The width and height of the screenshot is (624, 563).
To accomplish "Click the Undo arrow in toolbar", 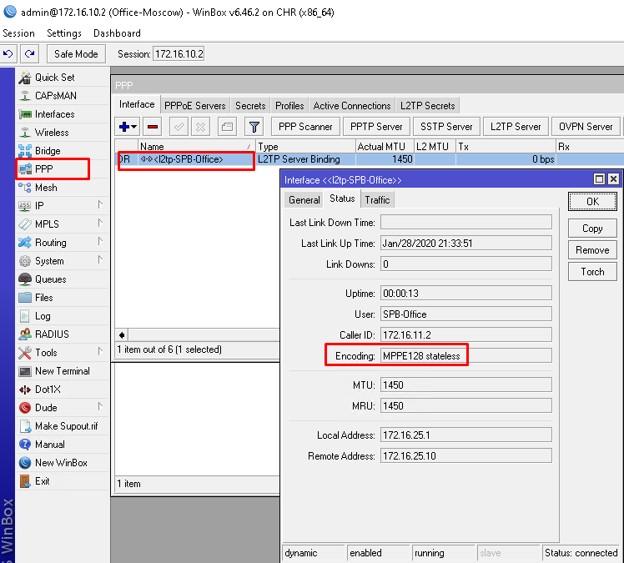I will tap(8, 54).
